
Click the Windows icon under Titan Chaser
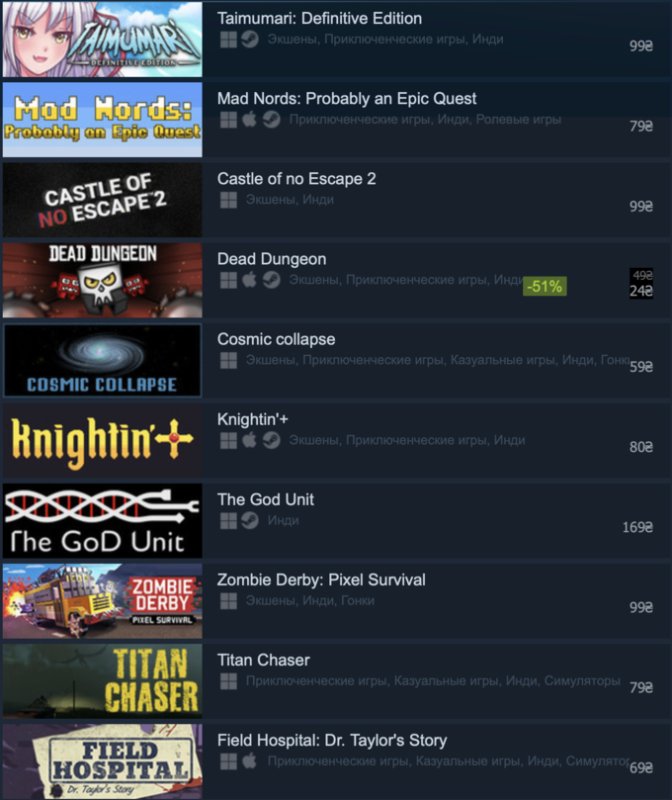point(228,680)
